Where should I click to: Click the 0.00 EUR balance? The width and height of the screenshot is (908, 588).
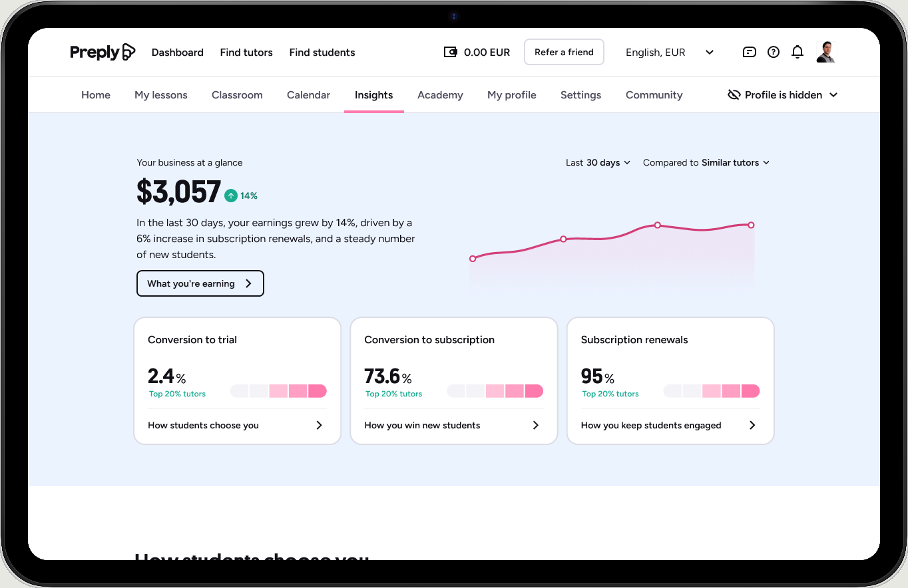[487, 52]
